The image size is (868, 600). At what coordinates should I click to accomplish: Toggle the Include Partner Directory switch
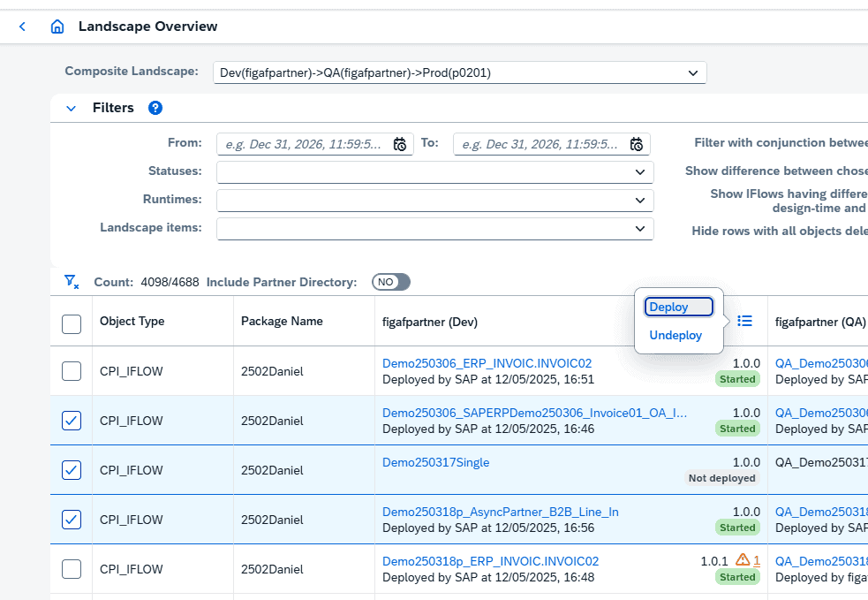click(x=391, y=282)
